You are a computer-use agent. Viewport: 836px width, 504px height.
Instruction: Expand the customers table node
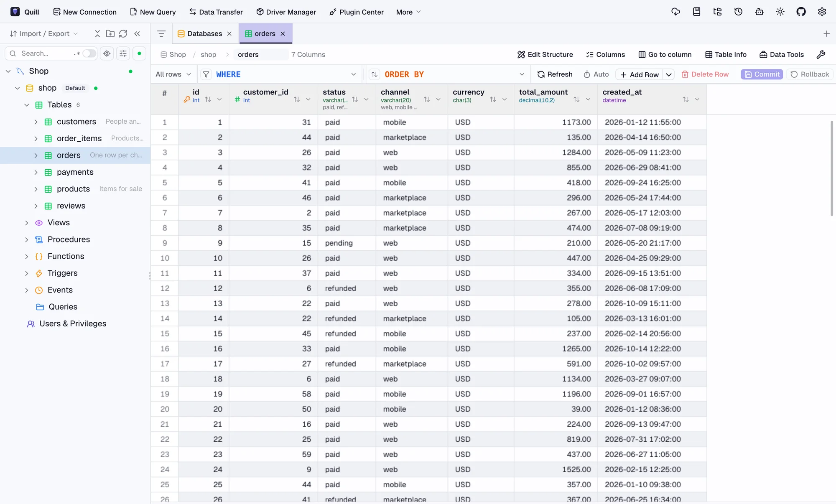(x=36, y=122)
